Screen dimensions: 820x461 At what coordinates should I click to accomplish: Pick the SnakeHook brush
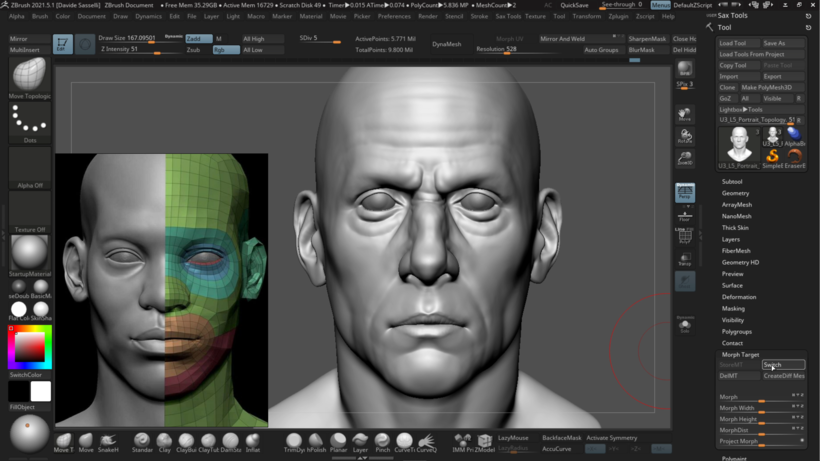tap(108, 440)
